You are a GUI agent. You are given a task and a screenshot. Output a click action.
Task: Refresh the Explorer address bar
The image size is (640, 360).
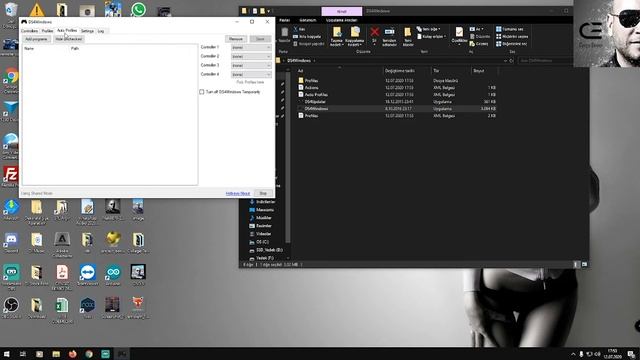511,61
